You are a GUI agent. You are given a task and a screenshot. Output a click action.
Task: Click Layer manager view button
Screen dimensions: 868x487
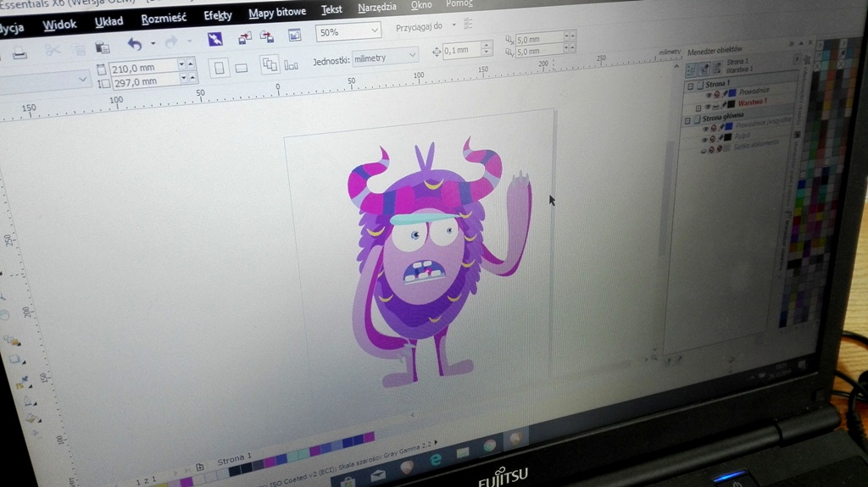pos(717,68)
